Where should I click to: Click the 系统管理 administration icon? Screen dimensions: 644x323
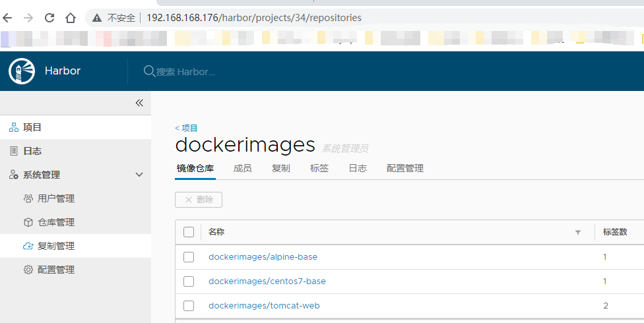(x=14, y=175)
